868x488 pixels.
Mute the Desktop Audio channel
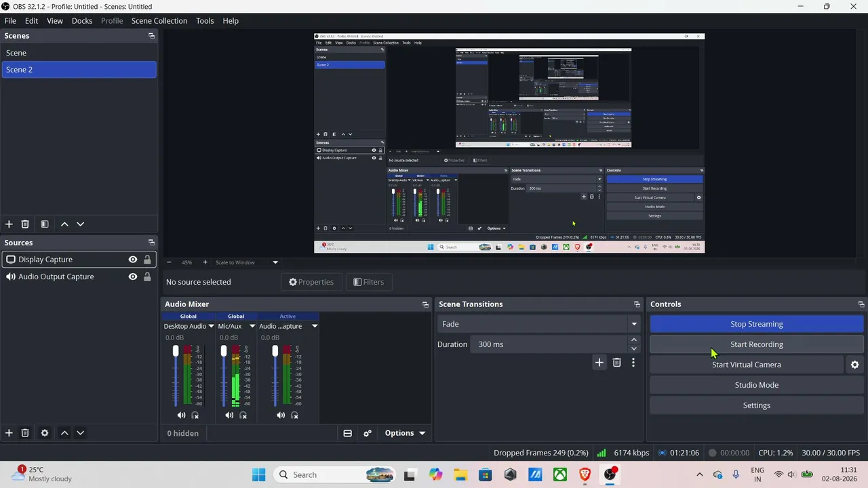(181, 415)
